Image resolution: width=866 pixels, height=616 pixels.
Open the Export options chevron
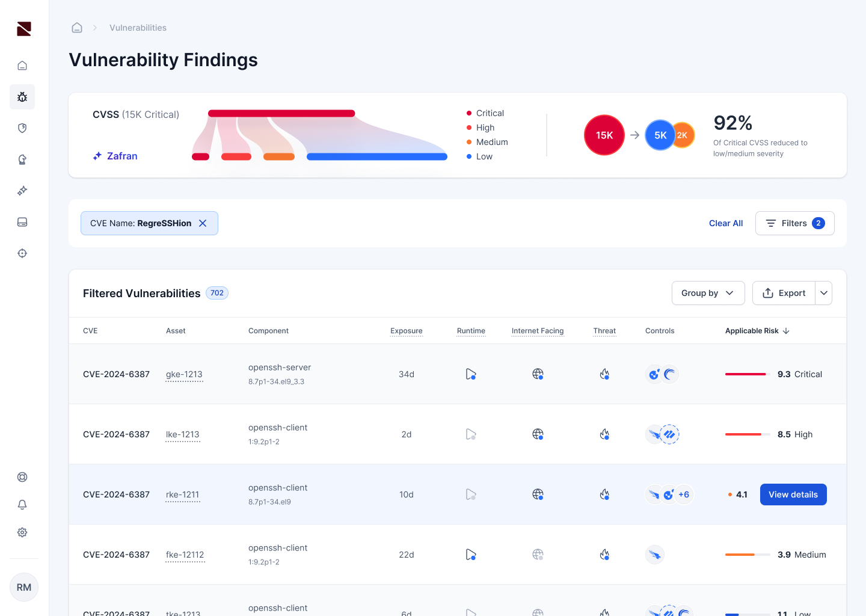click(x=824, y=293)
